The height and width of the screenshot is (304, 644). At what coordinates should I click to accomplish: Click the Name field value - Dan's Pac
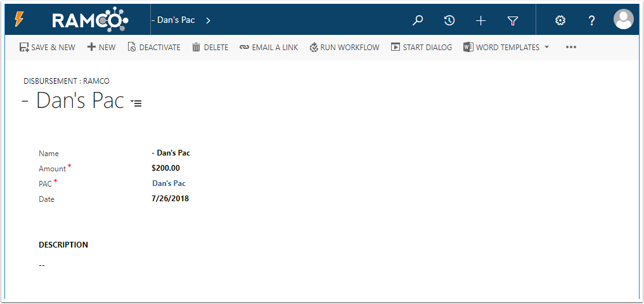[171, 153]
